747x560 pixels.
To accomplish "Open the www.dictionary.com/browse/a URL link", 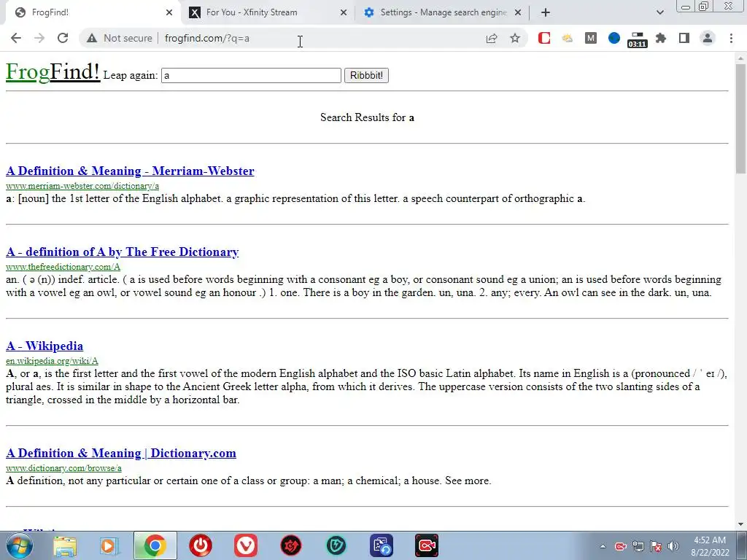I will [x=63, y=468].
